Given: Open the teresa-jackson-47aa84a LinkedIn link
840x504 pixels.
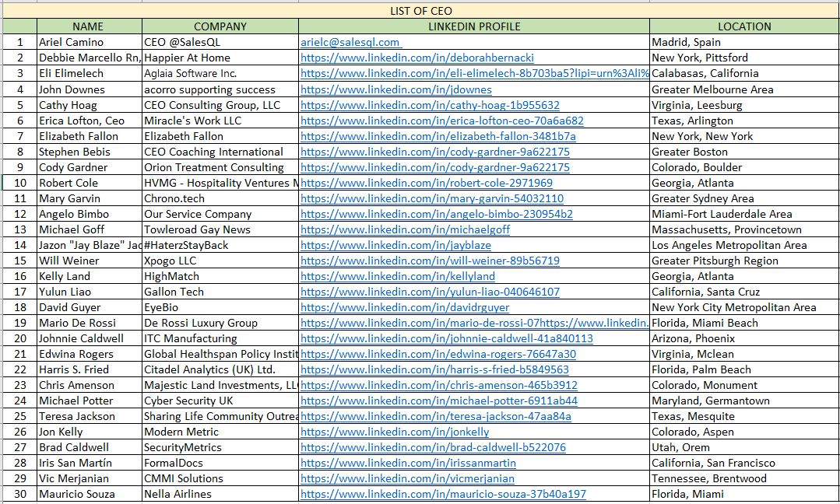Looking at the screenshot, I should 435,415.
